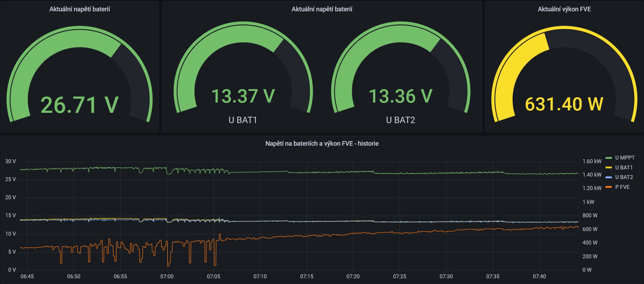Click the 07:00 time axis label
Image resolution: width=644 pixels, height=284 pixels.
[x=167, y=277]
